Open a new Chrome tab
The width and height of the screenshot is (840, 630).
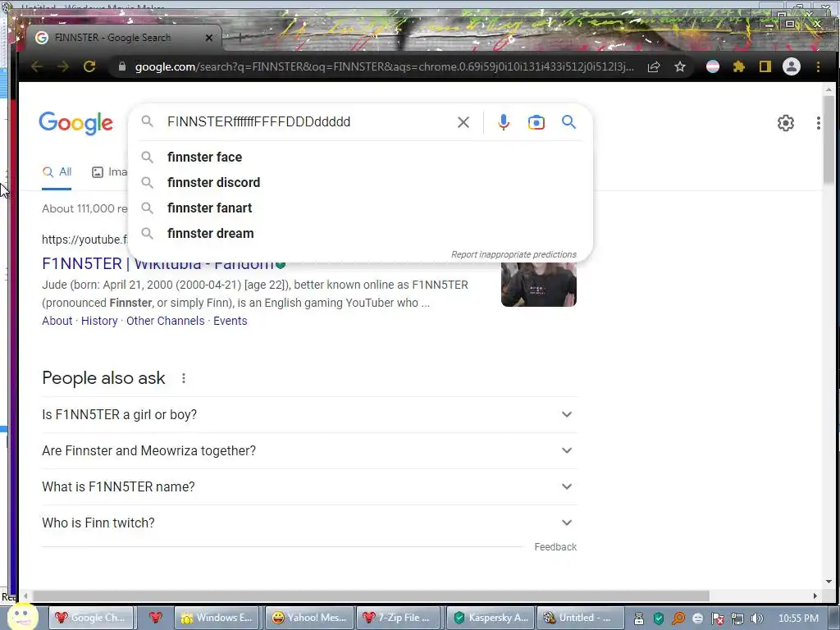point(240,38)
